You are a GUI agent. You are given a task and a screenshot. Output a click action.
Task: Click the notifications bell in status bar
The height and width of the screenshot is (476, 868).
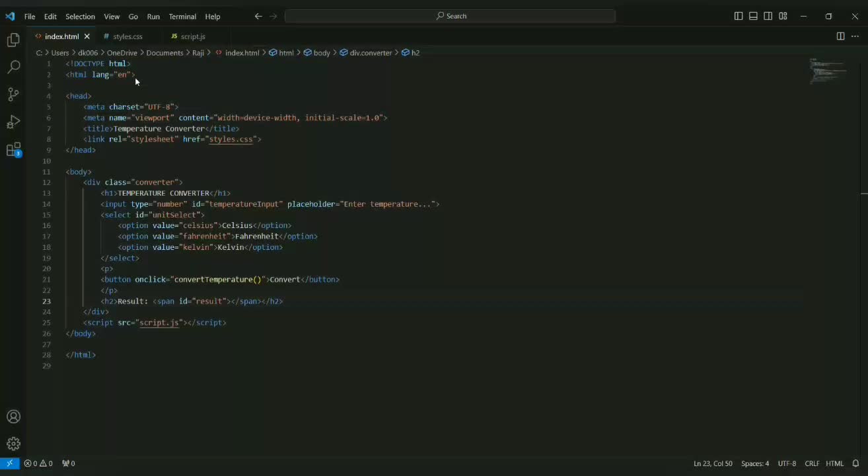click(855, 463)
